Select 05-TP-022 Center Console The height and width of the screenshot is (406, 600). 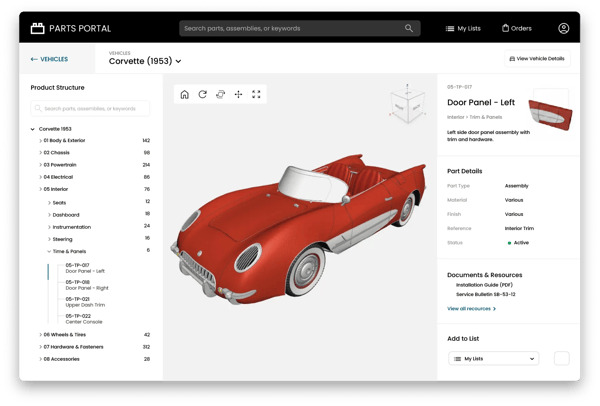[x=84, y=319]
